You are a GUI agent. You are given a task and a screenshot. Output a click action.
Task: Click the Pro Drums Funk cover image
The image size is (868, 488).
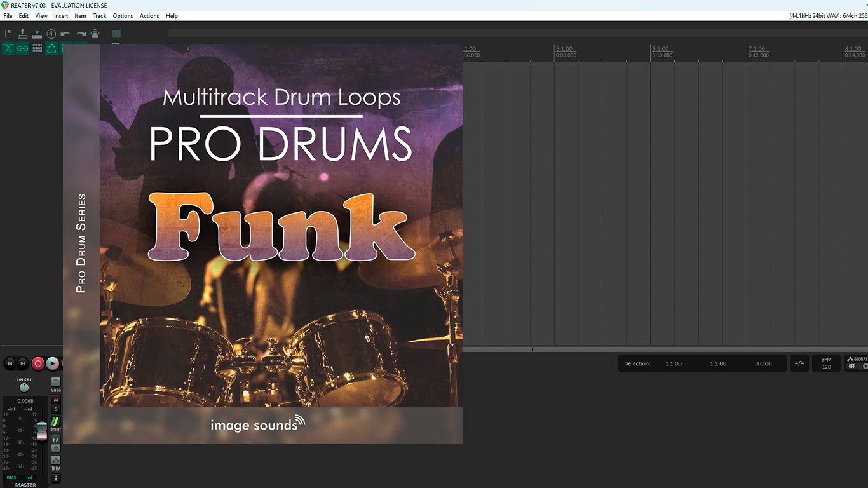263,244
